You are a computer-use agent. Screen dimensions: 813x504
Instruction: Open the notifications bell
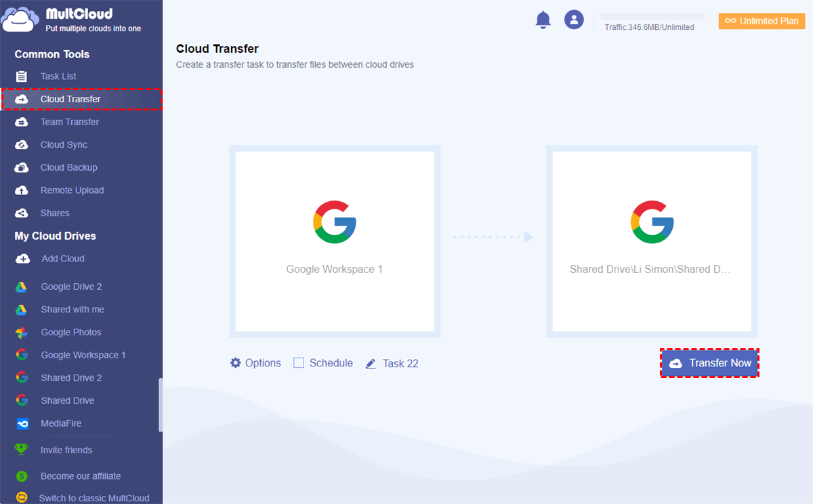pyautogui.click(x=543, y=20)
